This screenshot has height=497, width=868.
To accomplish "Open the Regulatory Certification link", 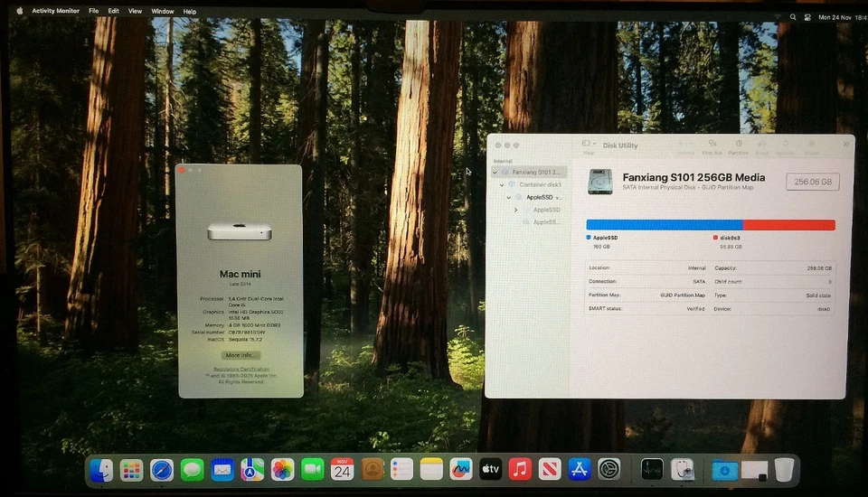I will point(241,370).
